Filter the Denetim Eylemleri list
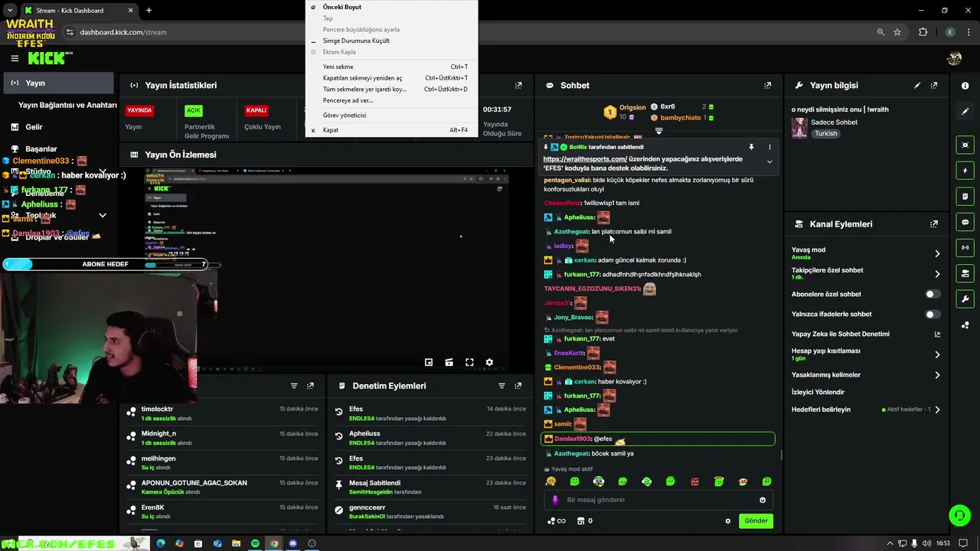Viewport: 980px width, 551px height. 501,386
